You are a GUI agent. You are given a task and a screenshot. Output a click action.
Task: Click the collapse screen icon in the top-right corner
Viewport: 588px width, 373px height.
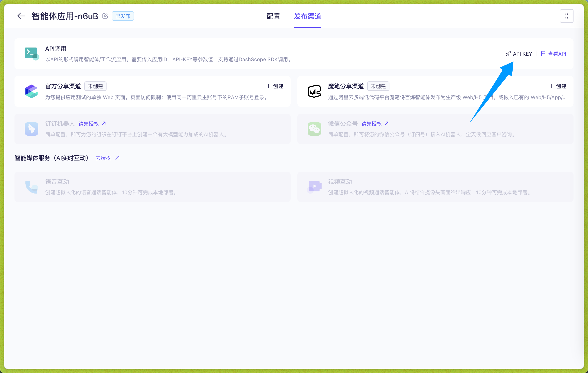tap(567, 16)
